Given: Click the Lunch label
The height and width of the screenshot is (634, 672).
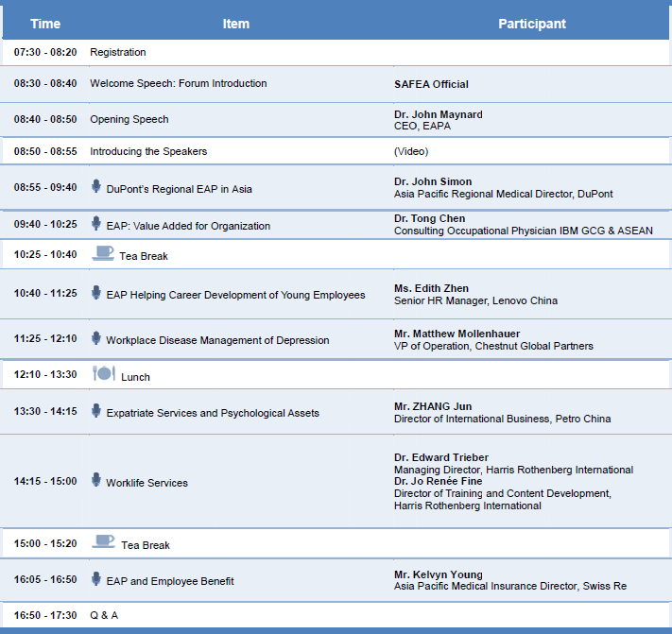Looking at the screenshot, I should (x=135, y=377).
